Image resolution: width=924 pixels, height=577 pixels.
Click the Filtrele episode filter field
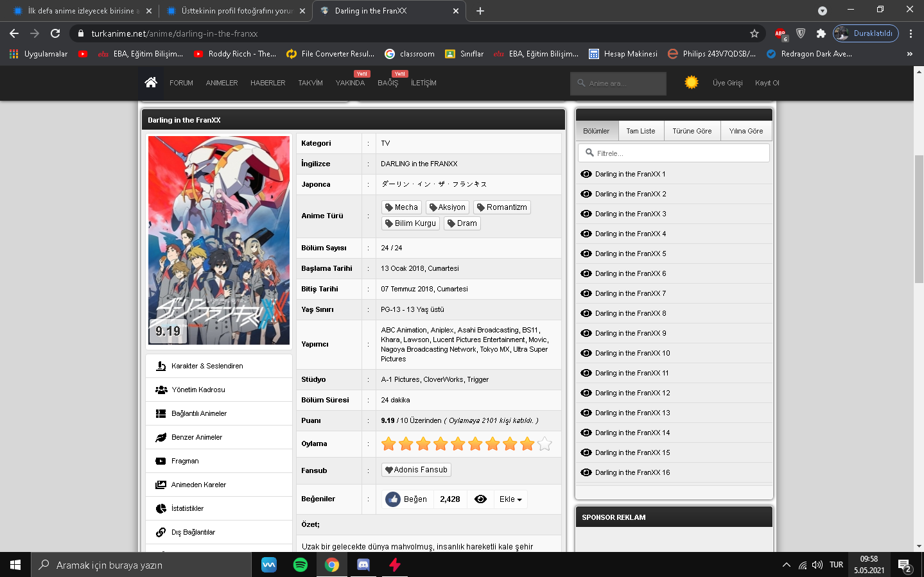674,153
